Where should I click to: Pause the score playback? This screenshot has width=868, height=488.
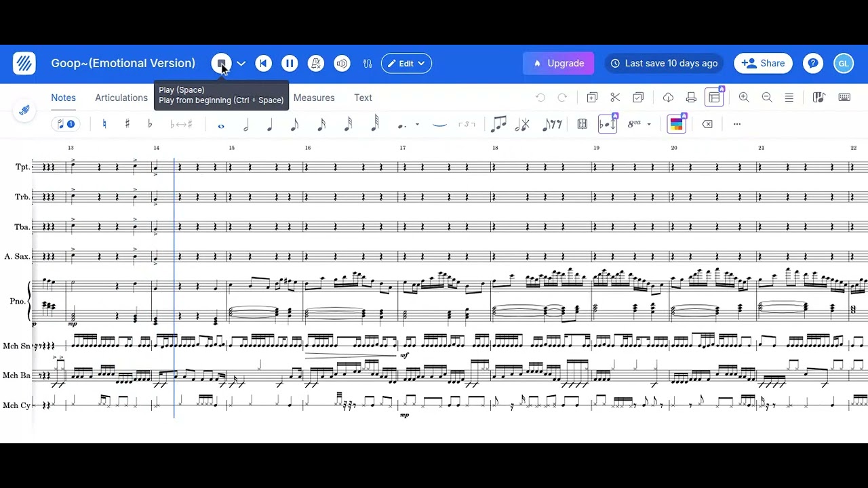pyautogui.click(x=290, y=64)
